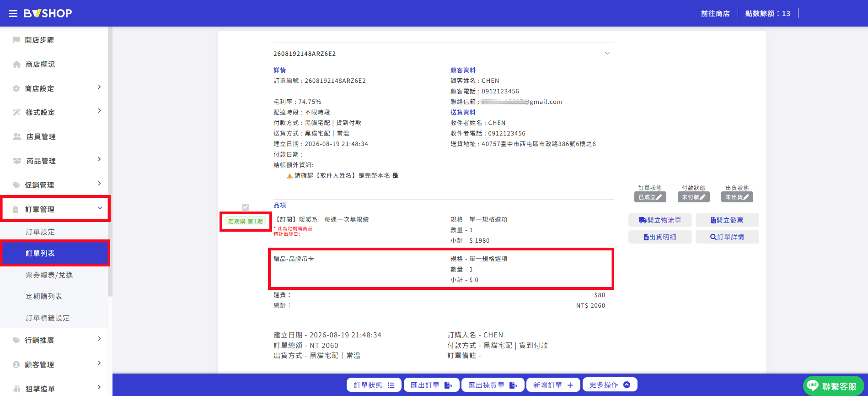
Task: Click the pencil icon on 未付款 status
Action: pyautogui.click(x=702, y=197)
